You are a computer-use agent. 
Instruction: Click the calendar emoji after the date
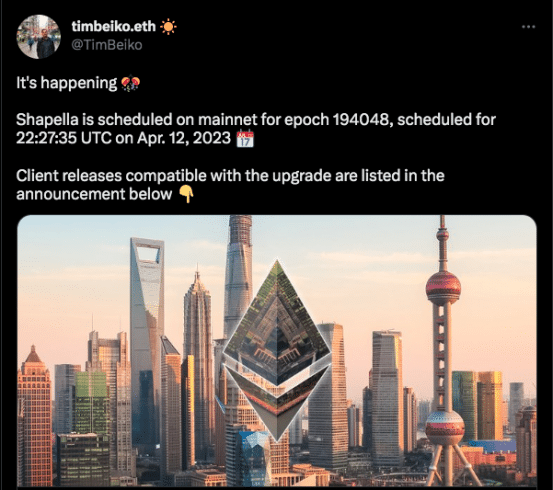(245, 138)
